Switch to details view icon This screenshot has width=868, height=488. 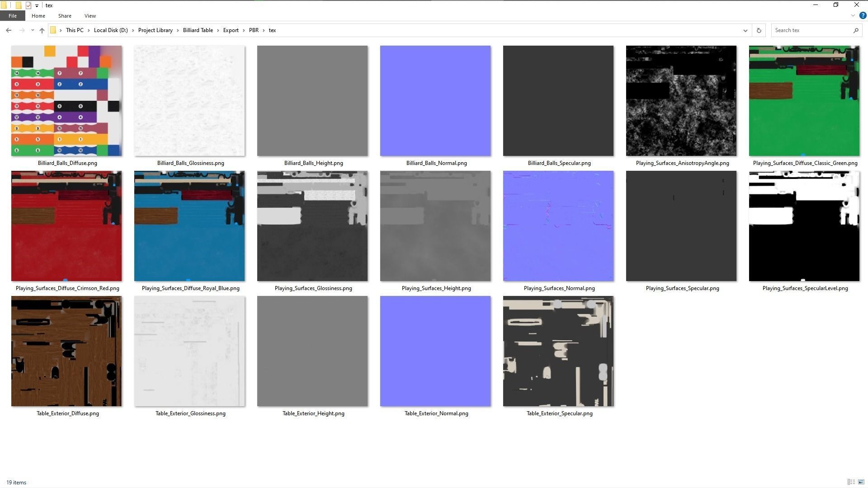click(x=851, y=482)
